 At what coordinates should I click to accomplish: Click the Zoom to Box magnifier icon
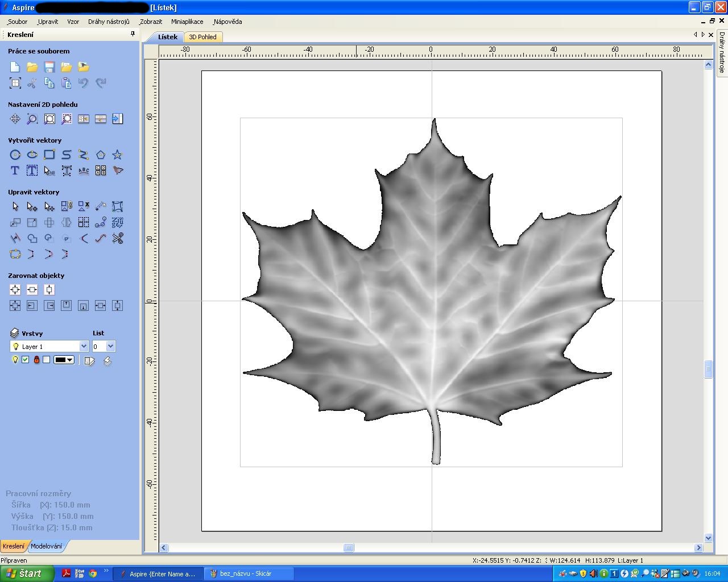coord(32,119)
